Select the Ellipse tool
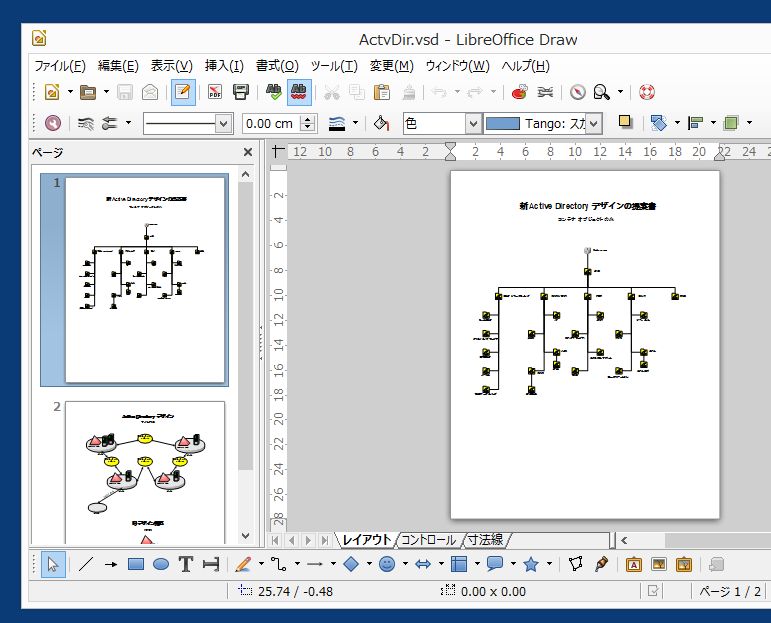 tap(161, 564)
